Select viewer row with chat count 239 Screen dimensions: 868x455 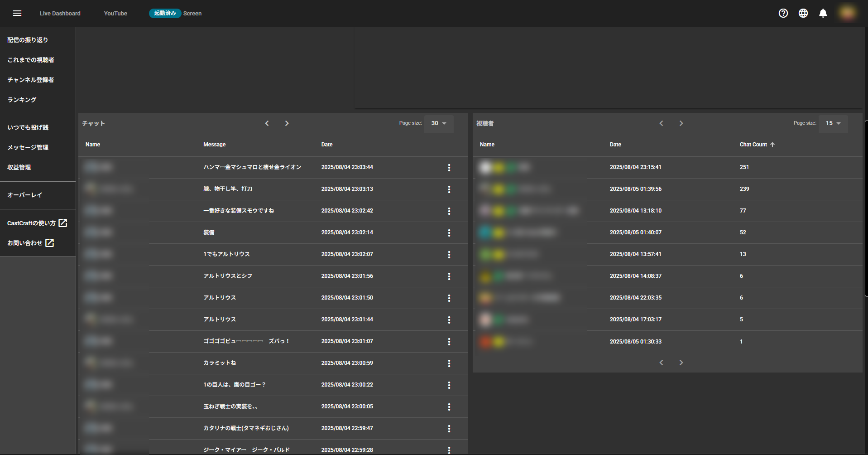[x=667, y=189]
